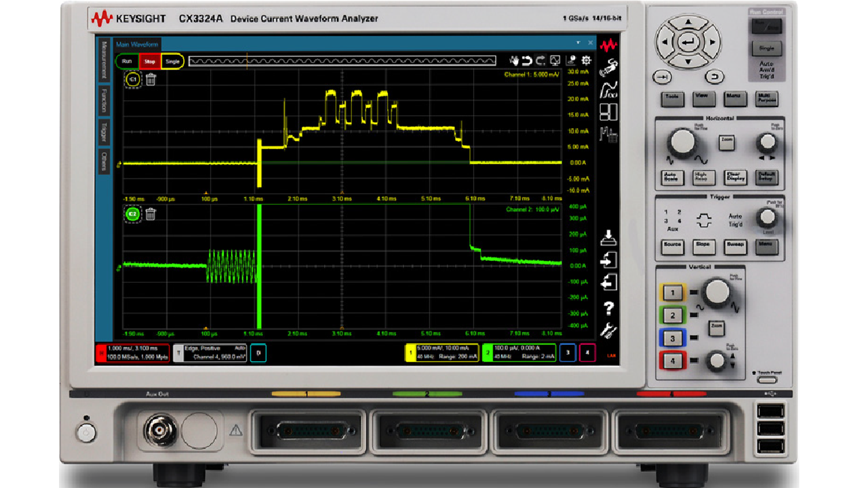Viewport: 868px width, 488px height.
Task: Open the segmented display icon in right sidebar
Action: tap(608, 113)
